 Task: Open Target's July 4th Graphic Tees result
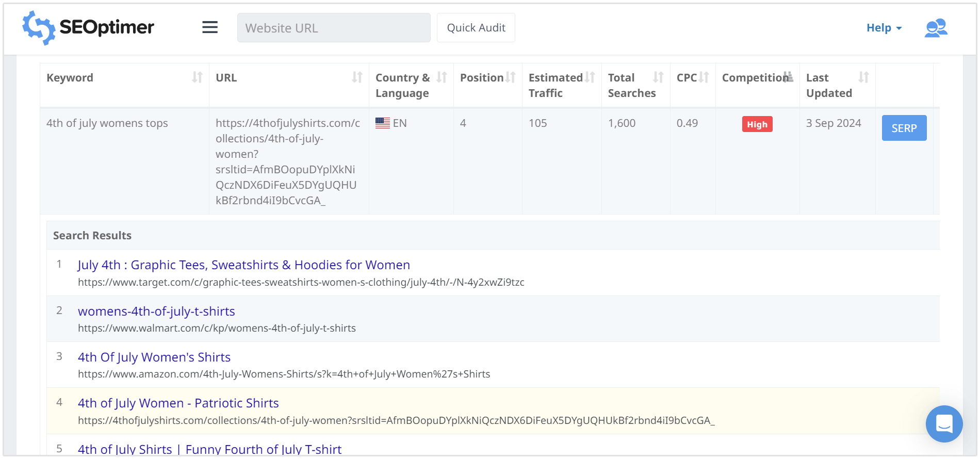pos(243,265)
